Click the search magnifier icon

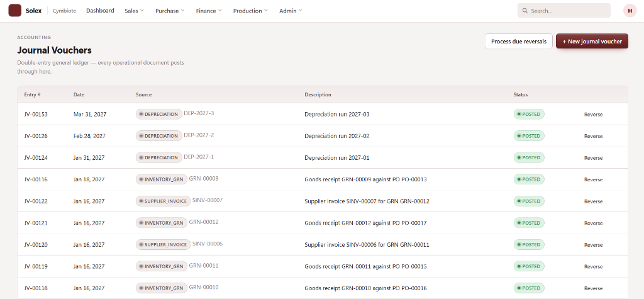(525, 11)
